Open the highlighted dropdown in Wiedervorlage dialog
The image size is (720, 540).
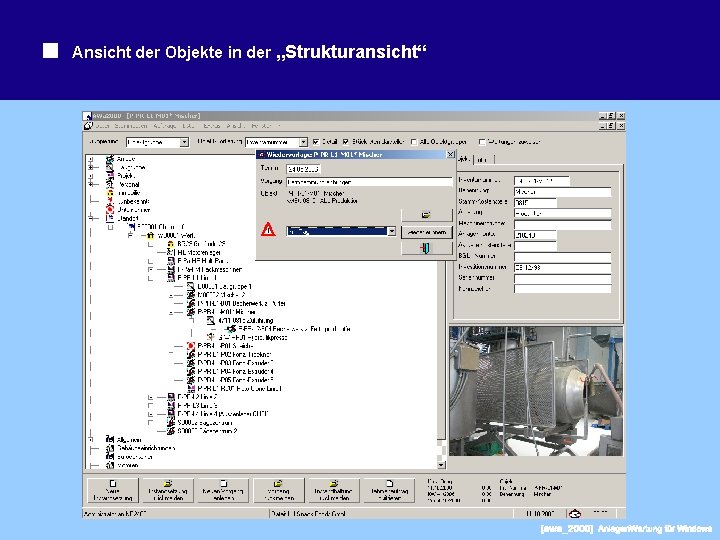pyautogui.click(x=391, y=231)
